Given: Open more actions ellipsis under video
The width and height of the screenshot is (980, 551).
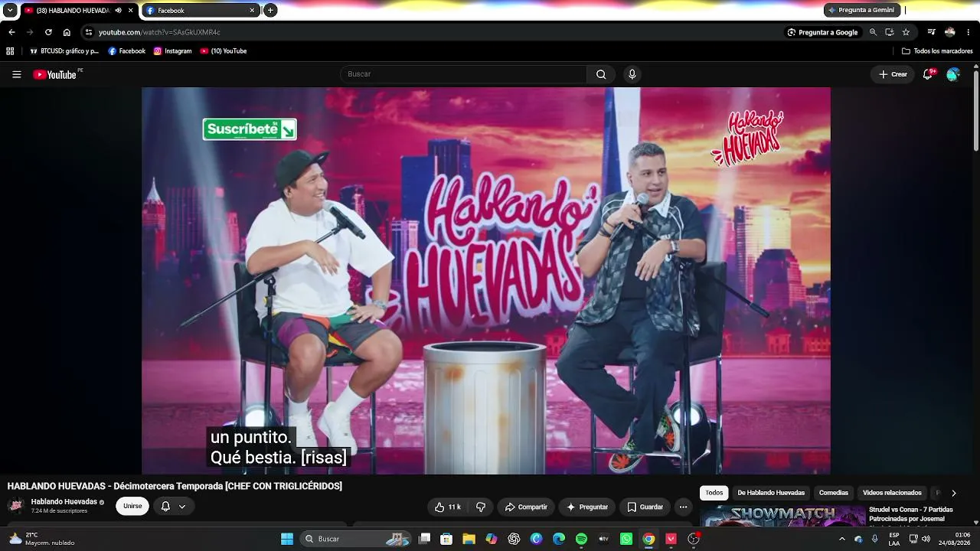Looking at the screenshot, I should click(x=683, y=507).
